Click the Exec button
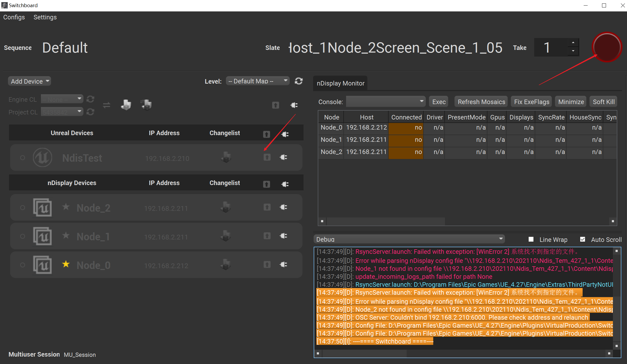Image resolution: width=627 pixels, height=364 pixels. tap(439, 102)
